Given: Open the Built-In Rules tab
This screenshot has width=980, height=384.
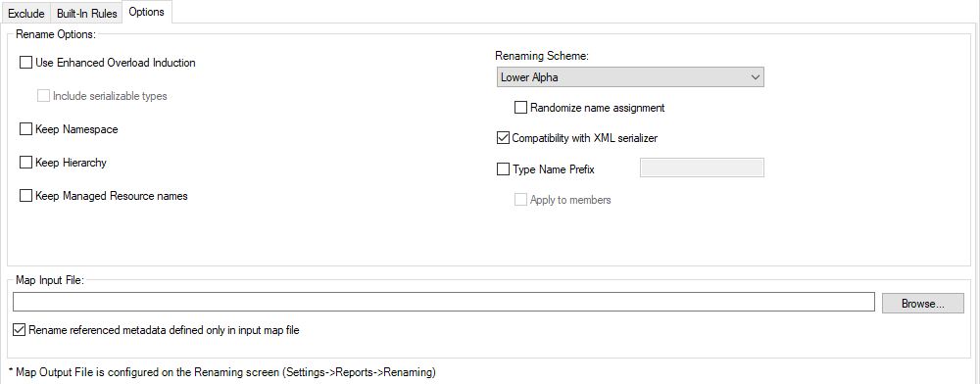Looking at the screenshot, I should [86, 13].
